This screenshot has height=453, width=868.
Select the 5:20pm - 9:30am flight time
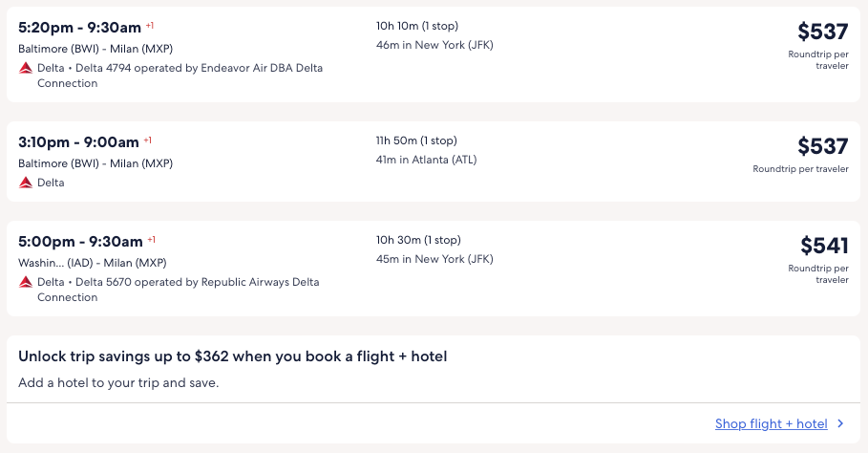[x=79, y=27]
